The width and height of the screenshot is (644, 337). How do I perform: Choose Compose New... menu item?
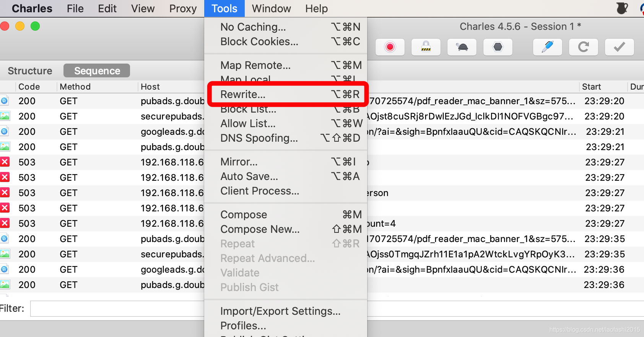pyautogui.click(x=286, y=229)
